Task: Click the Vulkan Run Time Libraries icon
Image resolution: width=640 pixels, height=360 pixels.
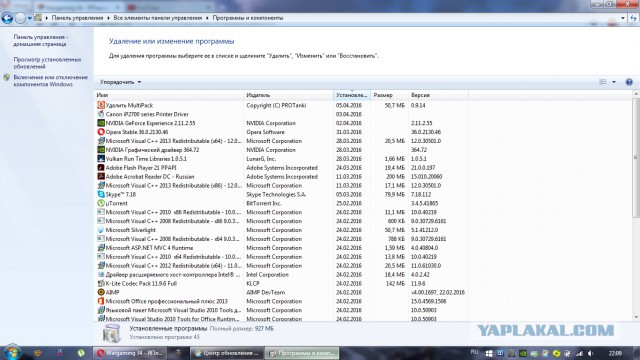Action: 101,158
